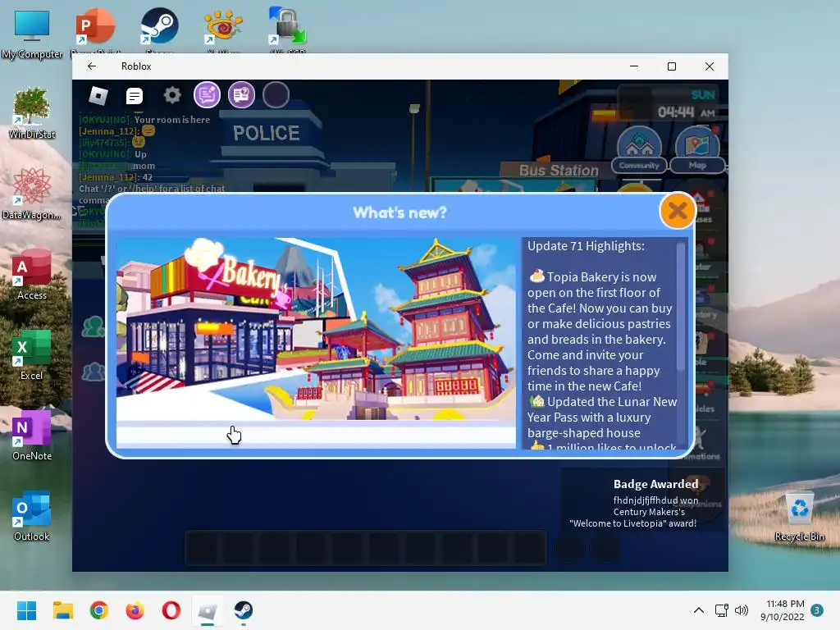Open the notification count badge
Image resolution: width=840 pixels, height=630 pixels.
coord(817,610)
